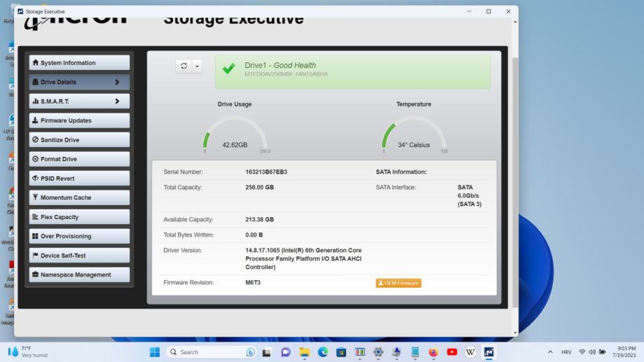Image resolution: width=644 pixels, height=362 pixels.
Task: Expand the Drive Details chevron arrow
Action: (x=117, y=82)
